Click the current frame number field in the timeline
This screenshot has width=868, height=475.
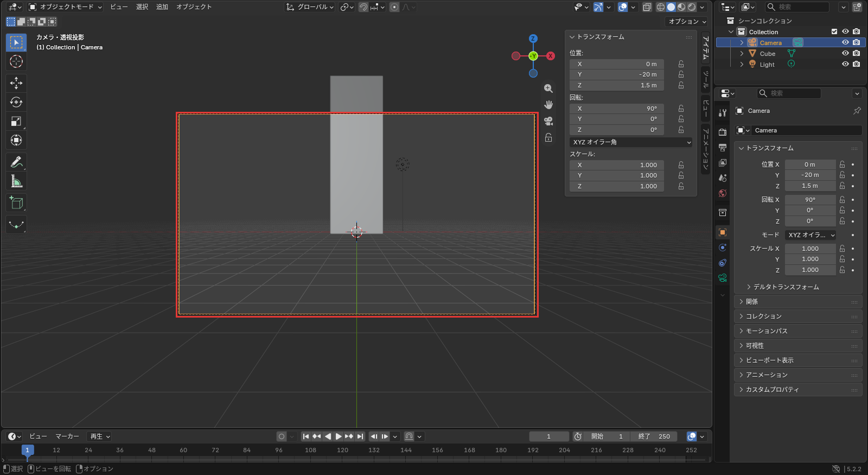549,436
